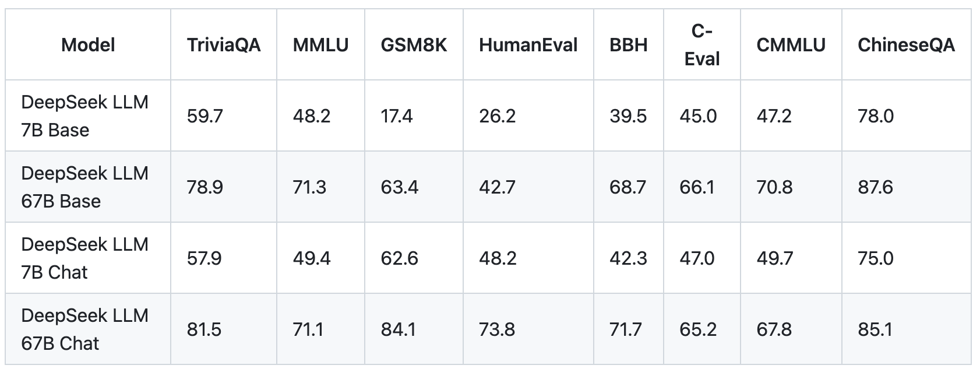This screenshot has width=980, height=372.
Task: Select the MMLU column header
Action: point(320,45)
